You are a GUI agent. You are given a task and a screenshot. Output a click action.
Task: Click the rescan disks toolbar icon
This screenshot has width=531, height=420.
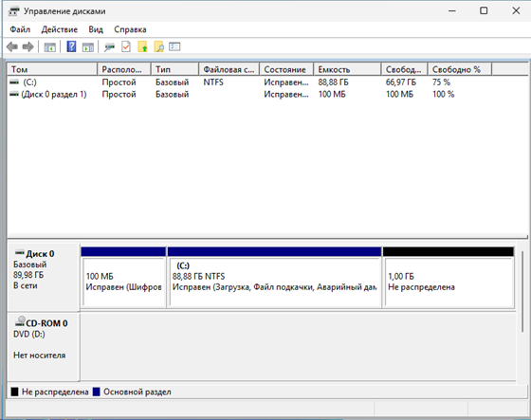point(109,47)
